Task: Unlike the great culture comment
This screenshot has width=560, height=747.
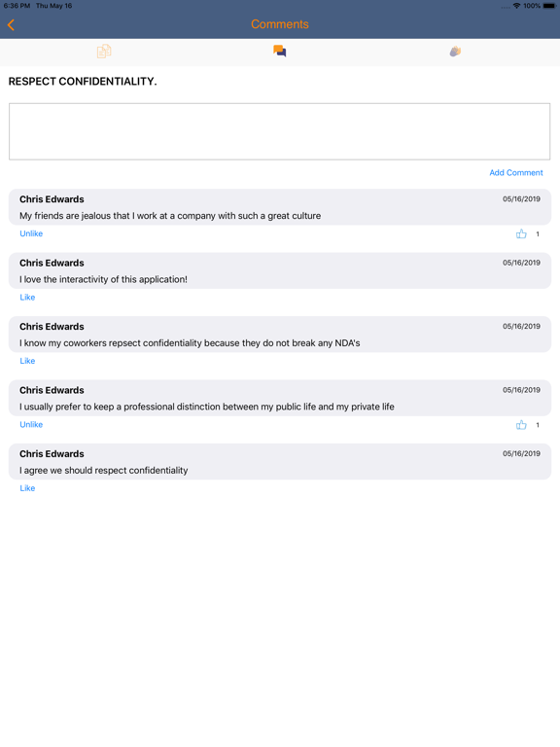Action: (31, 233)
